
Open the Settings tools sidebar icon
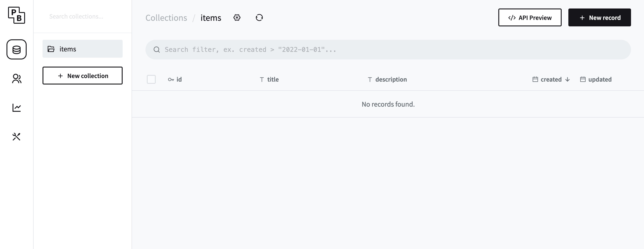click(17, 137)
